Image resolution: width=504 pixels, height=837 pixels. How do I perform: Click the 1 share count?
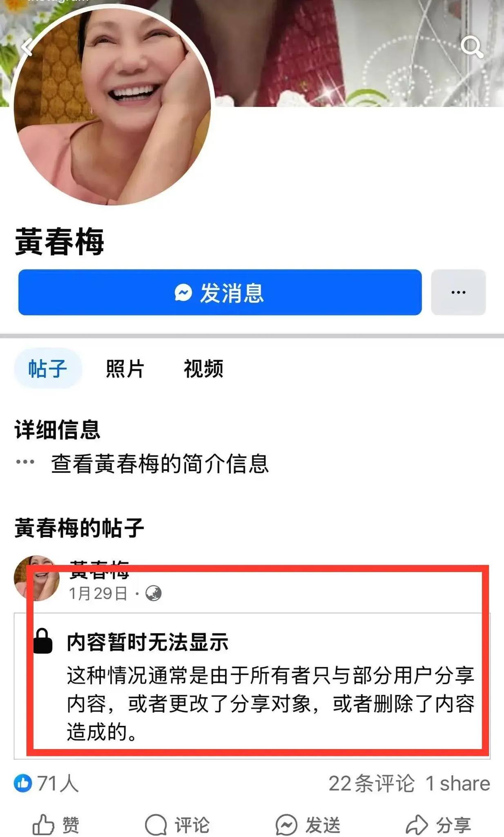tap(458, 783)
